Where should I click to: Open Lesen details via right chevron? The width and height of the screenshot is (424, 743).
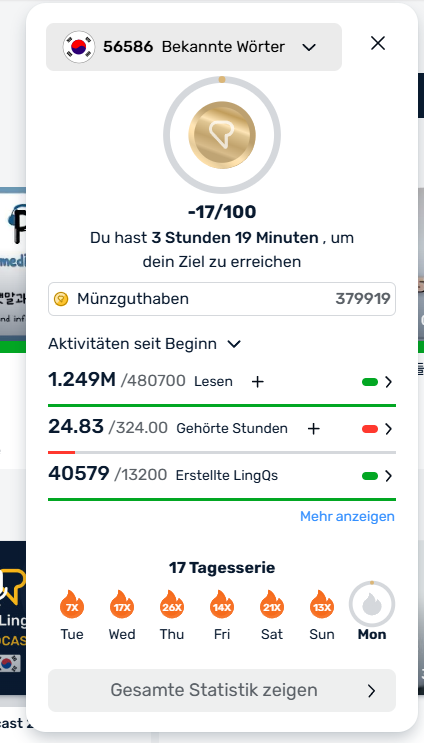tap(388, 382)
